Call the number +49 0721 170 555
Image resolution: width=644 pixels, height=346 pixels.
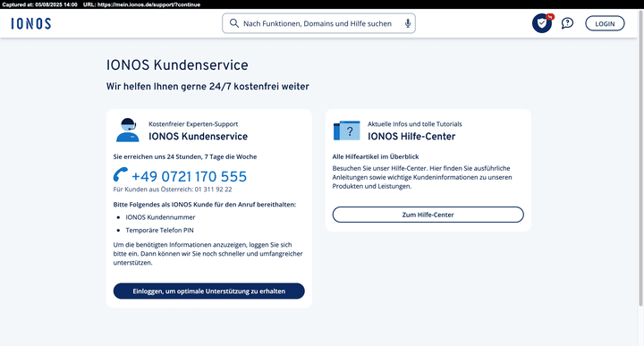click(x=189, y=176)
